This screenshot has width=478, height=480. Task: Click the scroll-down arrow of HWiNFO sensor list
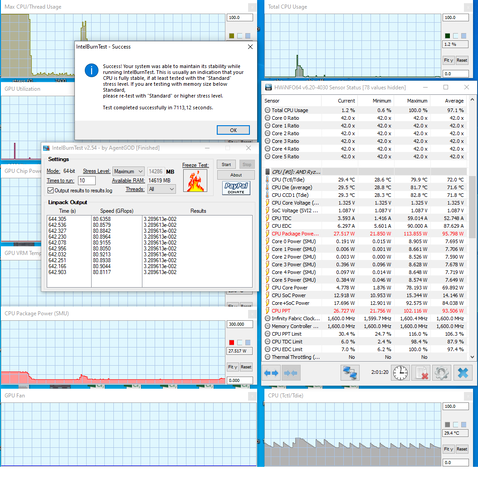[472, 357]
